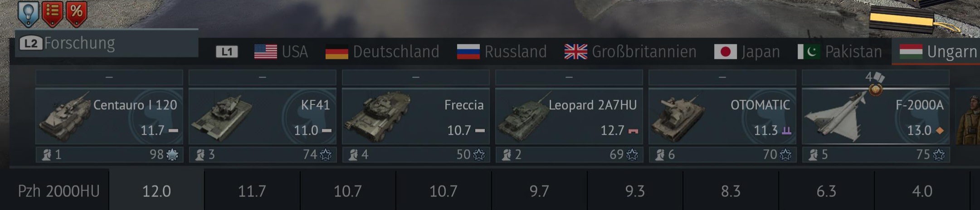The height and width of the screenshot is (210, 980).
Task: Choose the 12.0 battle rating preset
Action: (x=156, y=190)
